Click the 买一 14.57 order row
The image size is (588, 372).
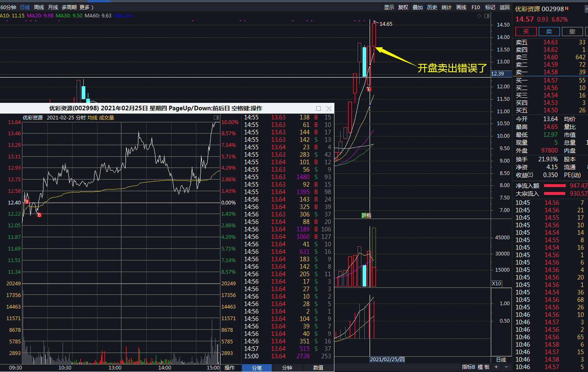tap(550, 80)
